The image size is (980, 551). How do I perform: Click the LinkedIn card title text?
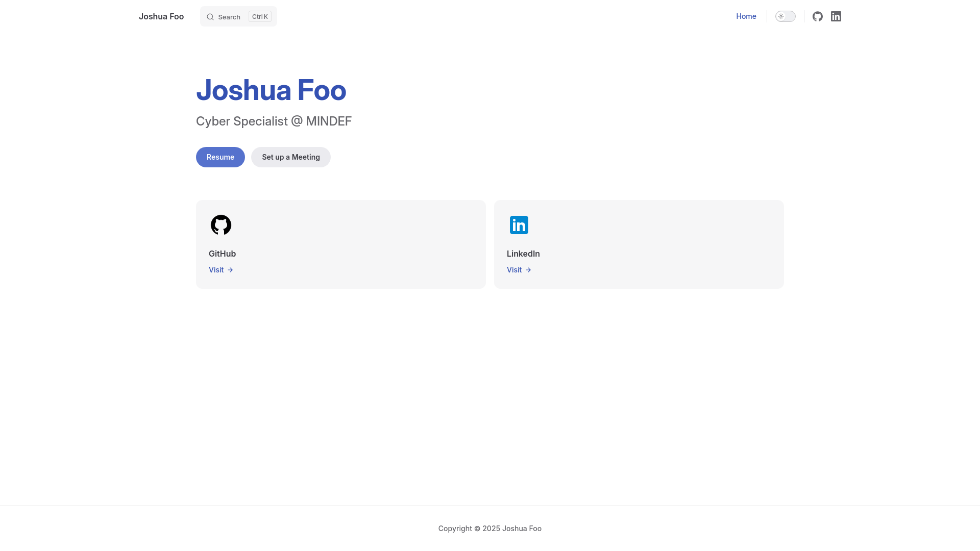[x=523, y=254]
